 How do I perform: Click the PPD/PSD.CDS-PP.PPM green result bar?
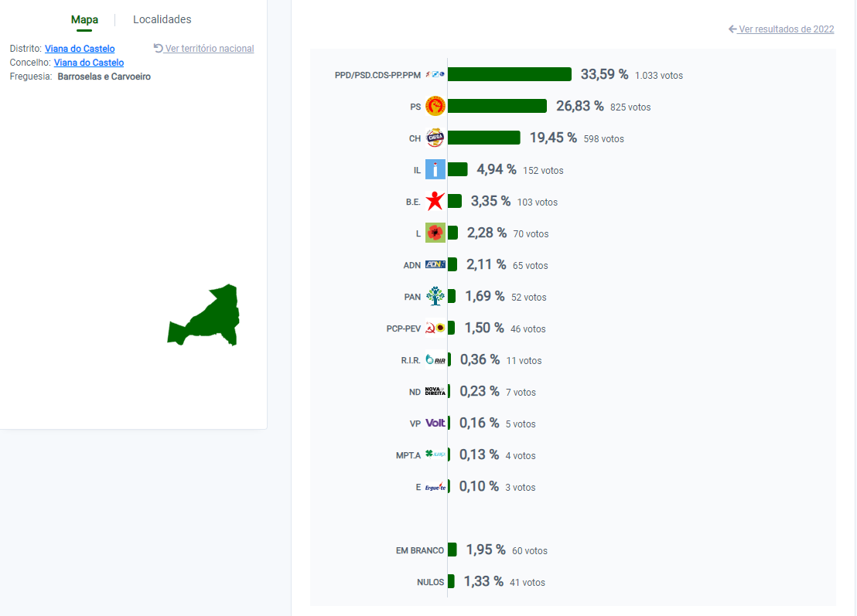pyautogui.click(x=510, y=74)
